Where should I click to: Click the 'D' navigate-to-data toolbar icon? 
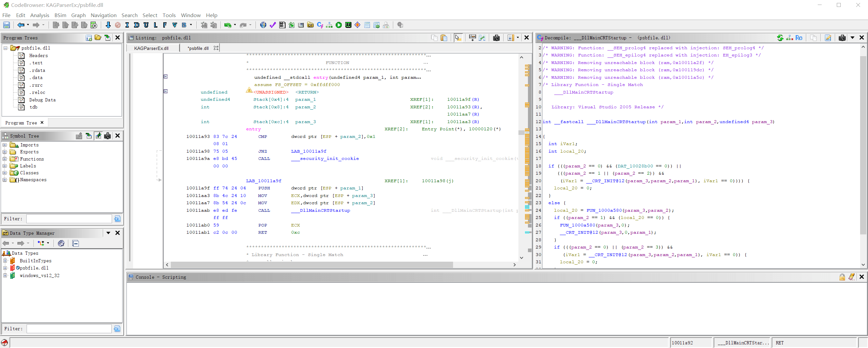pos(136,25)
